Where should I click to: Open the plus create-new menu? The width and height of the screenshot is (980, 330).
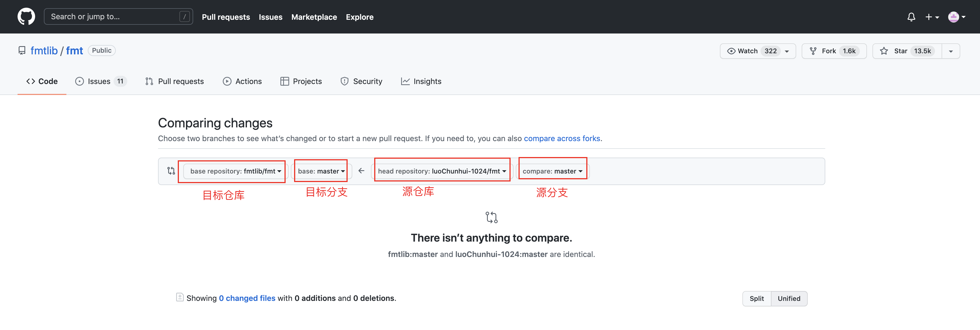pos(932,17)
